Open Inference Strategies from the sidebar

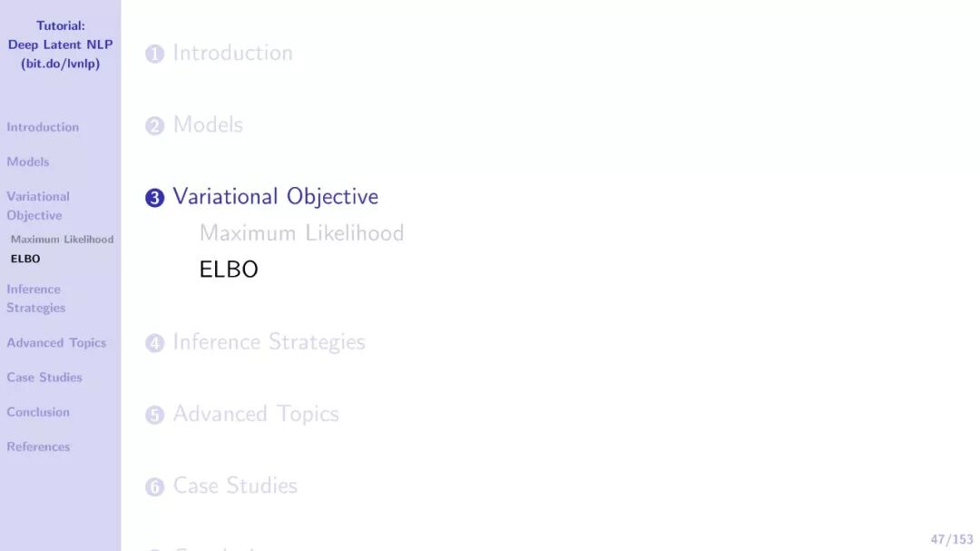click(x=35, y=299)
